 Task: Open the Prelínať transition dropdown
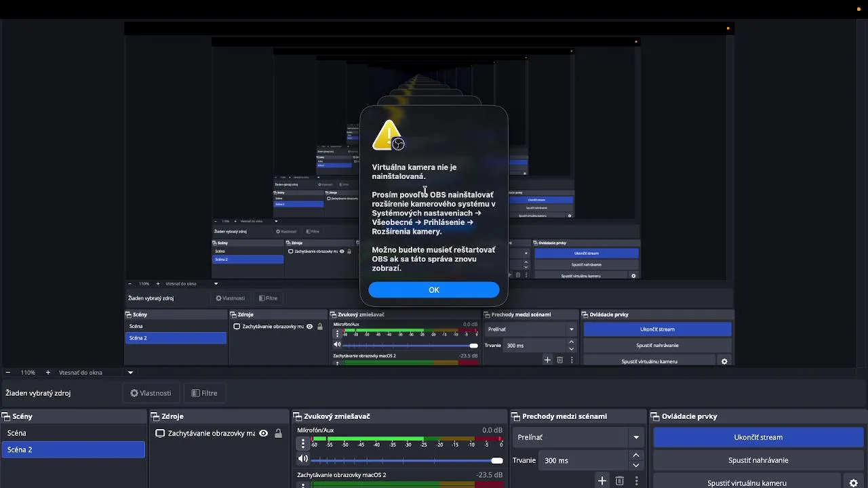pyautogui.click(x=579, y=437)
